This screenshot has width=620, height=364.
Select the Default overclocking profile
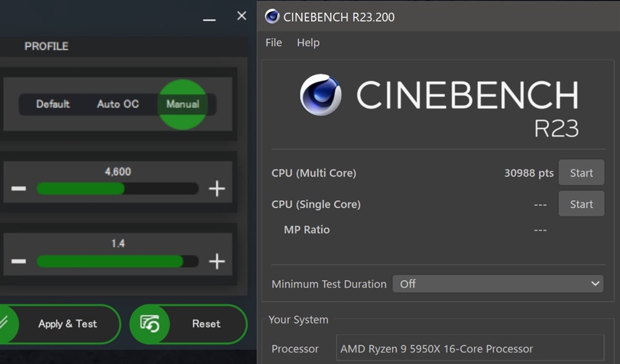[52, 104]
